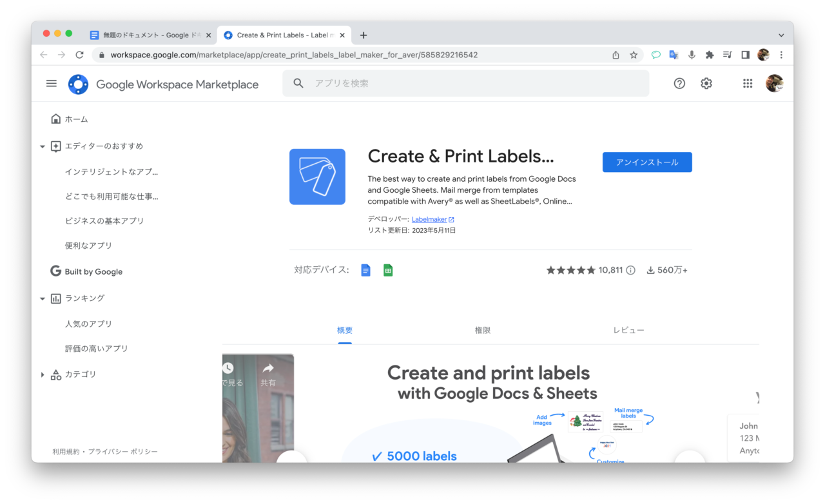Reload the page

79,55
